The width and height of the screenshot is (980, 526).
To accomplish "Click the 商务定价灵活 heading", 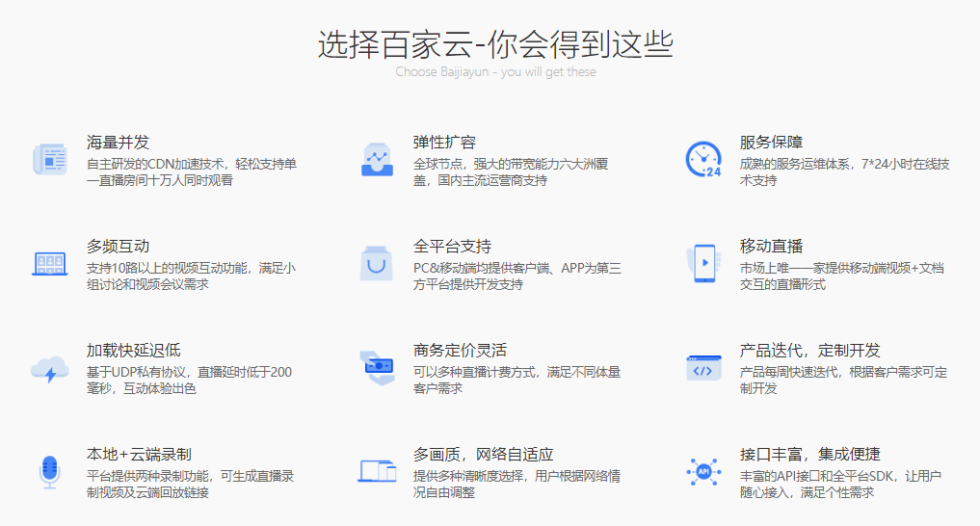I will [x=460, y=351].
